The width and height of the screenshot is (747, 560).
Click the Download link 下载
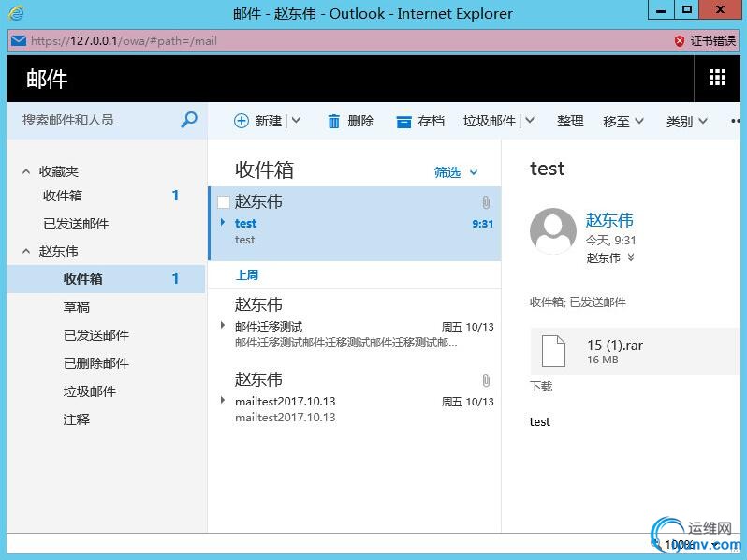(x=541, y=386)
